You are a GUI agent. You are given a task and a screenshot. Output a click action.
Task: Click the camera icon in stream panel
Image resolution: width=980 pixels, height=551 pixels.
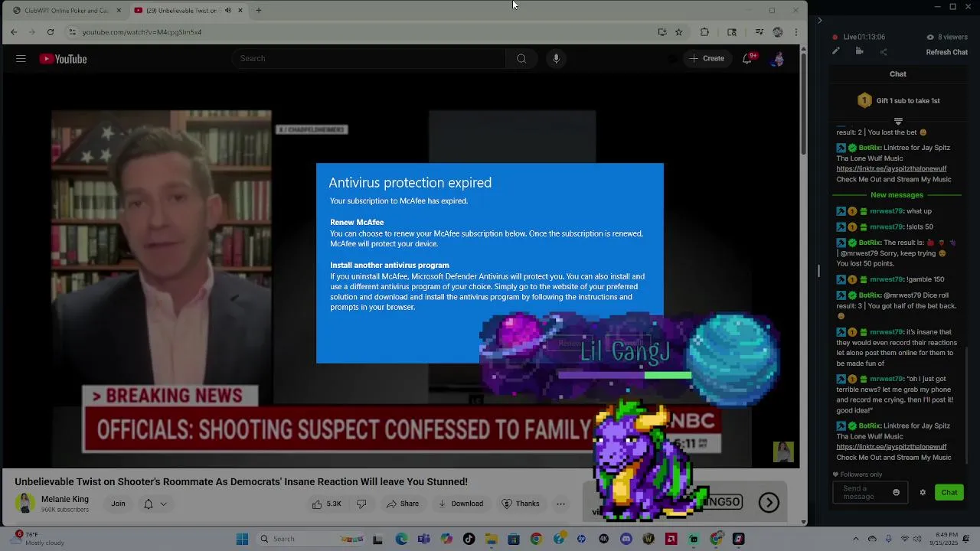click(859, 51)
